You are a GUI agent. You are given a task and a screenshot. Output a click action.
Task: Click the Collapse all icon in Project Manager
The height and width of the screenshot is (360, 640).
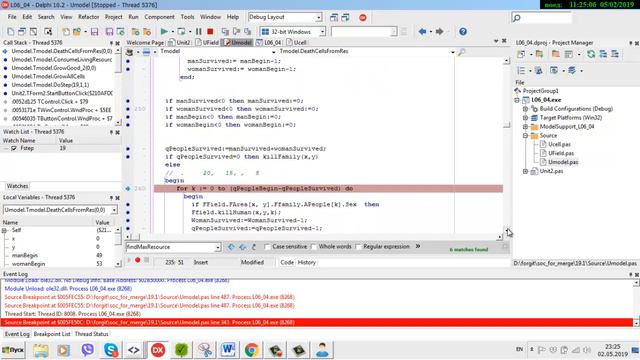(615, 54)
